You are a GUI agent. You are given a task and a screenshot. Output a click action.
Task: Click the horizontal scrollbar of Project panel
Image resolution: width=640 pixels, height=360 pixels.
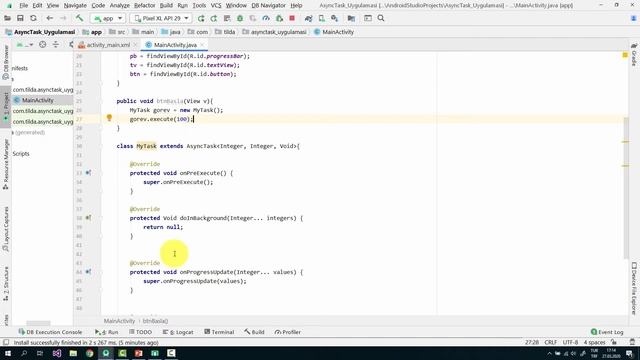(38, 323)
